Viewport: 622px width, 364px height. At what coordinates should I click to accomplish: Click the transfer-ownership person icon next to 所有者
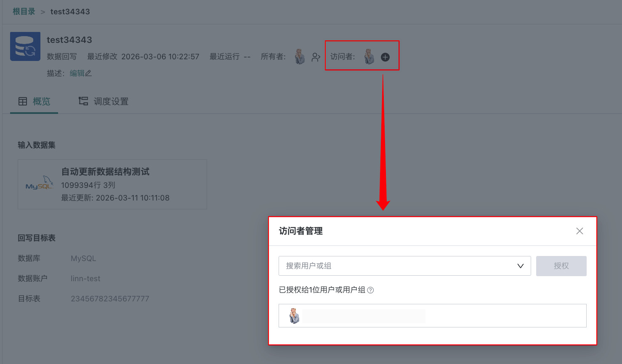pos(316,57)
